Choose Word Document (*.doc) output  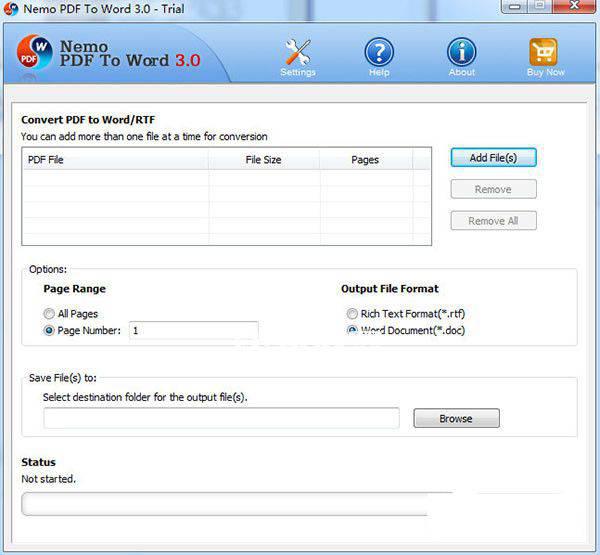352,330
